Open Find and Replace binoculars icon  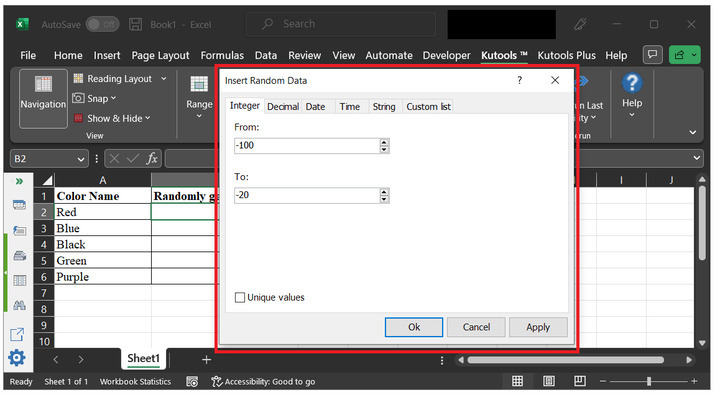click(19, 305)
